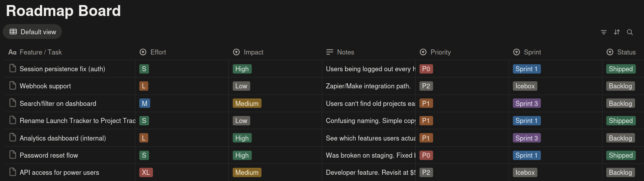Image resolution: width=644 pixels, height=181 pixels.
Task: Select Icebox tag for API access
Action: 525,172
